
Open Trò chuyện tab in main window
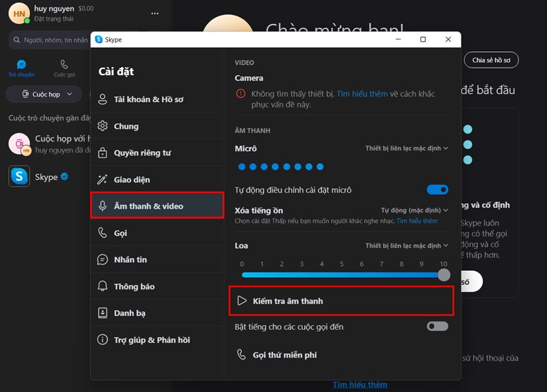(x=21, y=68)
